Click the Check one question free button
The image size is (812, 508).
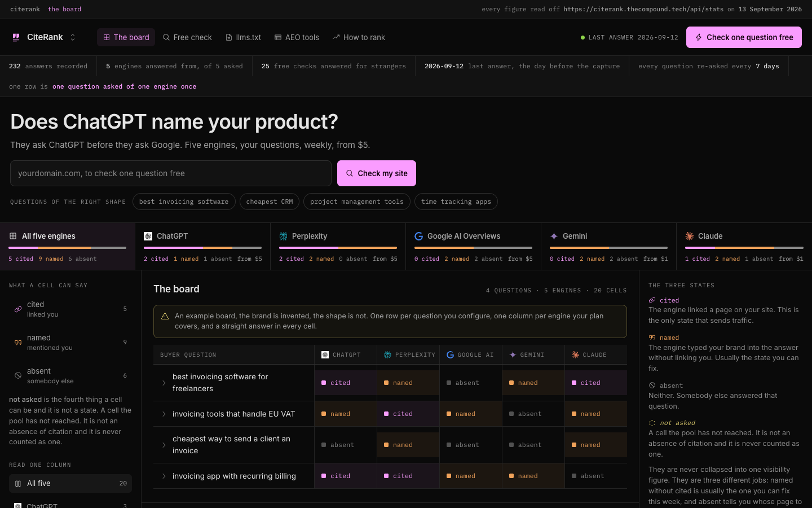point(744,37)
